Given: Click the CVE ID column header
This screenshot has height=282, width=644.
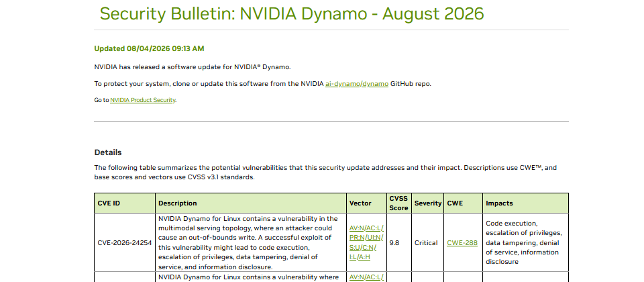Looking at the screenshot, I should [125, 203].
